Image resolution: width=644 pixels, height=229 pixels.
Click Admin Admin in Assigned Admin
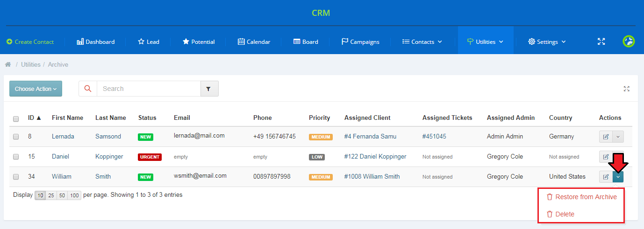[x=505, y=136]
